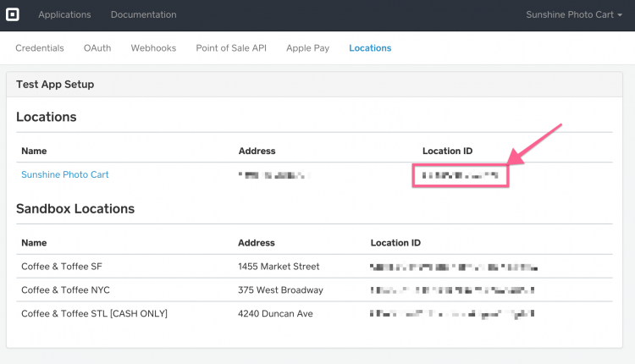The width and height of the screenshot is (635, 364).
Task: Click the Locations section heading
Action: coord(47,117)
